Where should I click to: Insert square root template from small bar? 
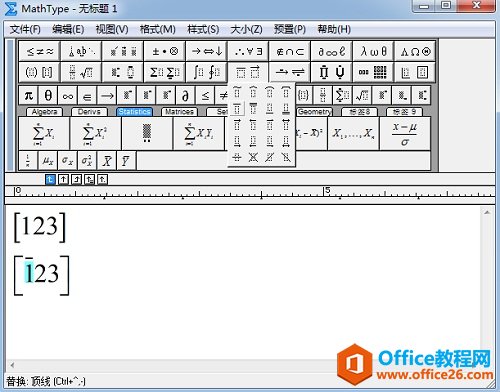click(362, 96)
